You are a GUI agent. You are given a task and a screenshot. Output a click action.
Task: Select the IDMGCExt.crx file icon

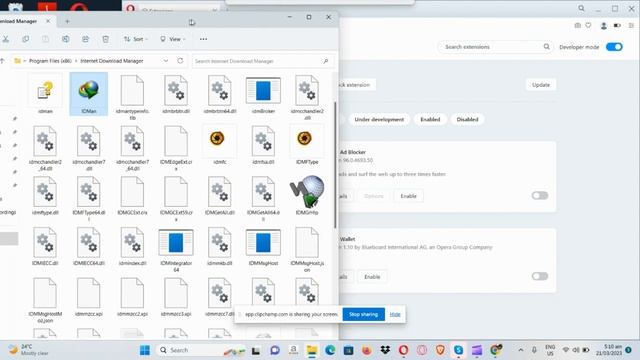pyautogui.click(x=132, y=191)
